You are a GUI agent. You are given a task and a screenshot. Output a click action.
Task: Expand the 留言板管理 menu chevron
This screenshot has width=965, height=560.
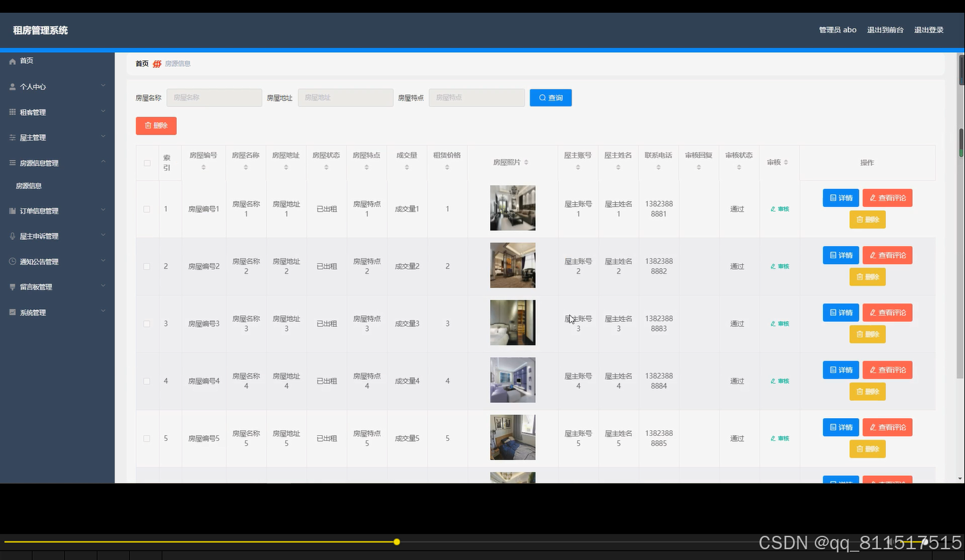click(103, 286)
